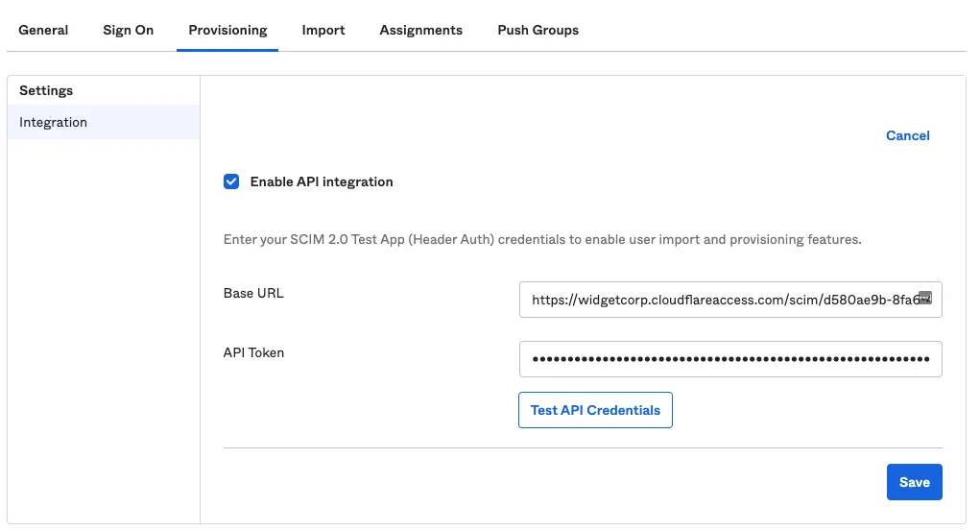This screenshot has width=980, height=531.
Task: Open the Assignments tab
Action: pyautogui.click(x=420, y=30)
